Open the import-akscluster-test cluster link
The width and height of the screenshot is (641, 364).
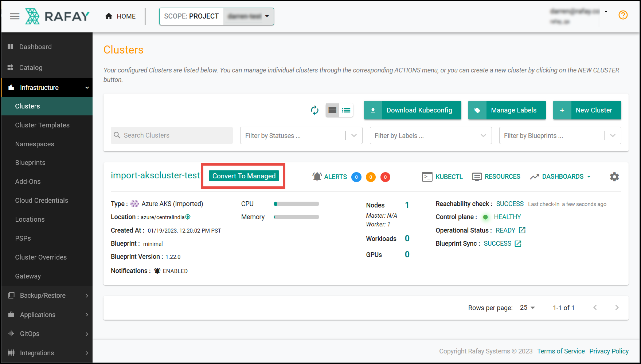pos(155,175)
